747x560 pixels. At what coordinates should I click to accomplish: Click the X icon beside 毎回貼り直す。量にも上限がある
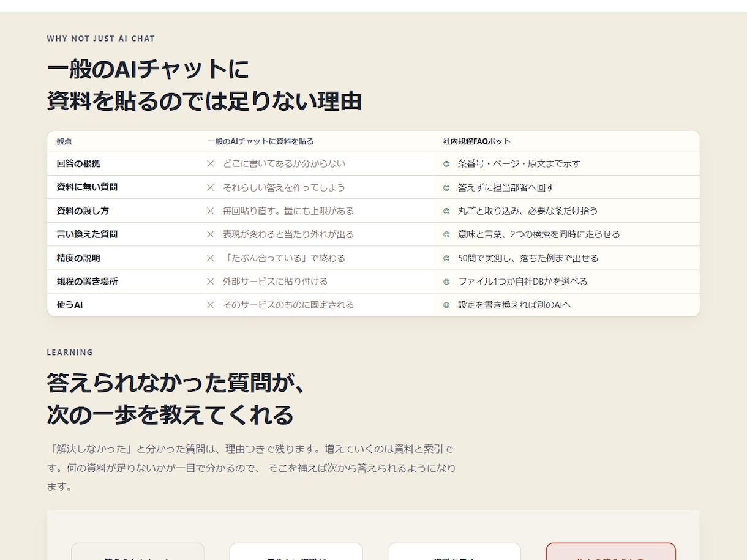point(210,211)
